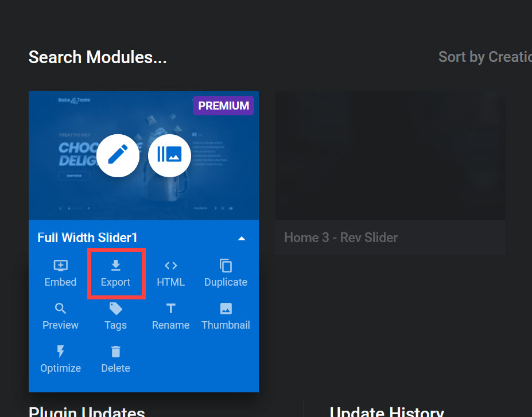Click the Plugin Updates heading

[87, 412]
